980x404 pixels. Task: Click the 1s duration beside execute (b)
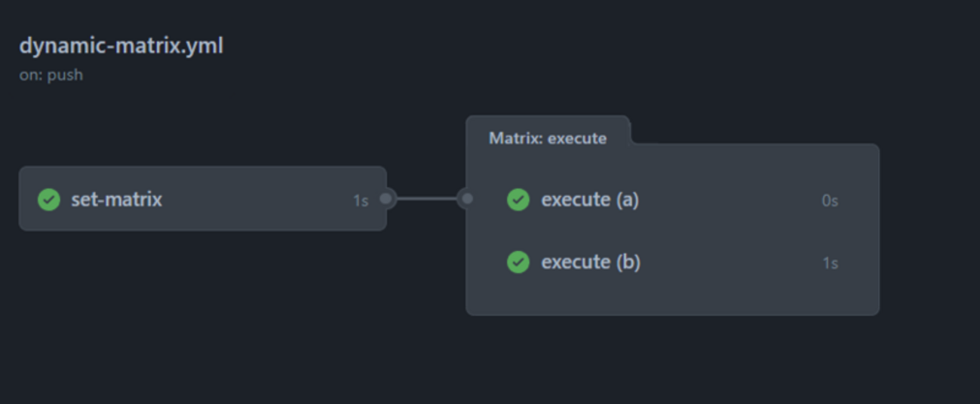[830, 263]
